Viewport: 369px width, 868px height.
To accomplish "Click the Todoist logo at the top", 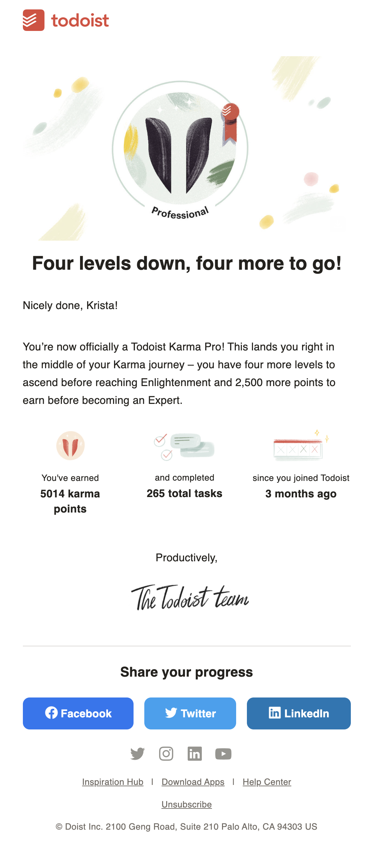I will [x=66, y=21].
